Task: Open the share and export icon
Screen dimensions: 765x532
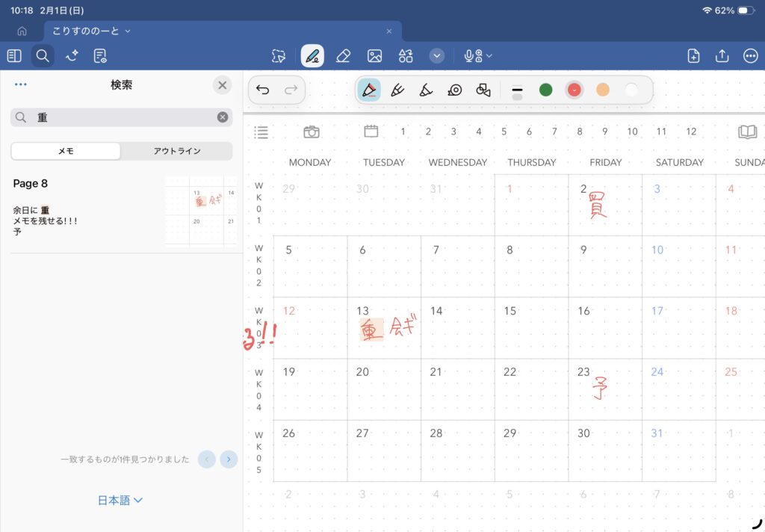Action: [722, 56]
